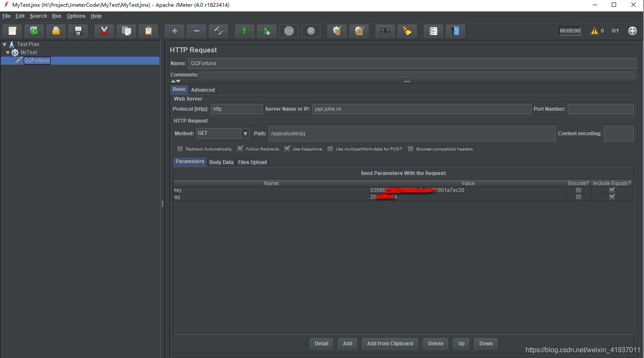
Task: Open the Files Upload tab
Action: (x=252, y=162)
